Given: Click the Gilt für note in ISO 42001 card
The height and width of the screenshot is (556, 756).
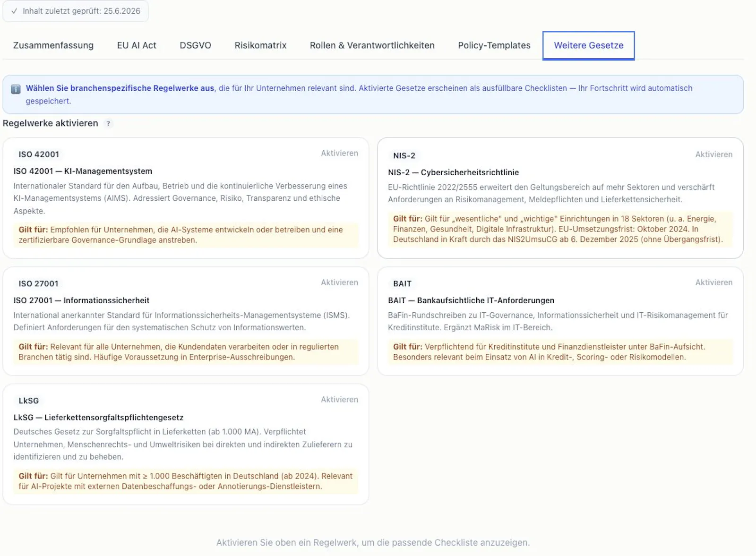Looking at the screenshot, I should tap(186, 235).
